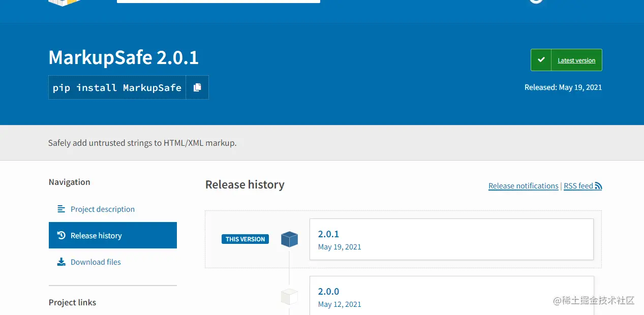The width and height of the screenshot is (644, 315).
Task: Open the Latest version link
Action: 576,60
